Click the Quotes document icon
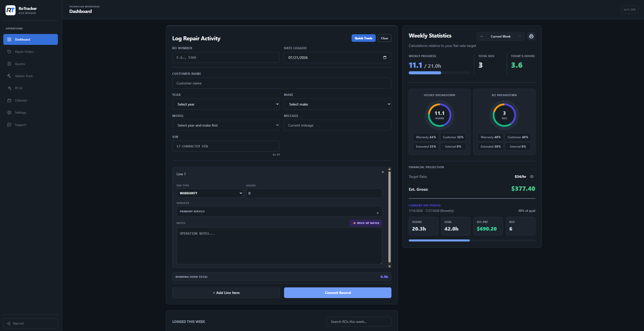The image size is (644, 331). pyautogui.click(x=9, y=64)
